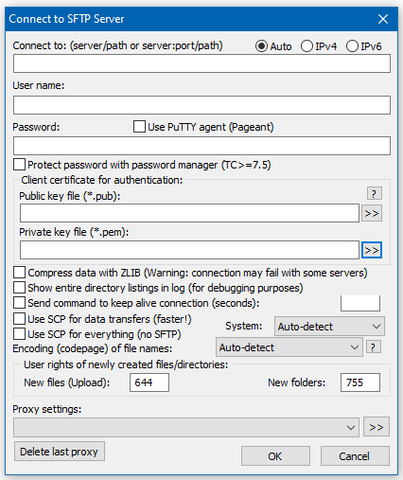
Task: Click the keep alive seconds input box
Action: point(360,303)
